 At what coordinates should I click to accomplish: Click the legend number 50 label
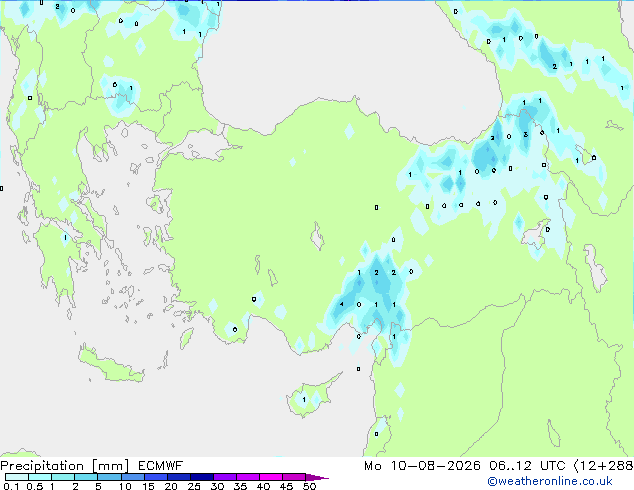pyautogui.click(x=309, y=486)
